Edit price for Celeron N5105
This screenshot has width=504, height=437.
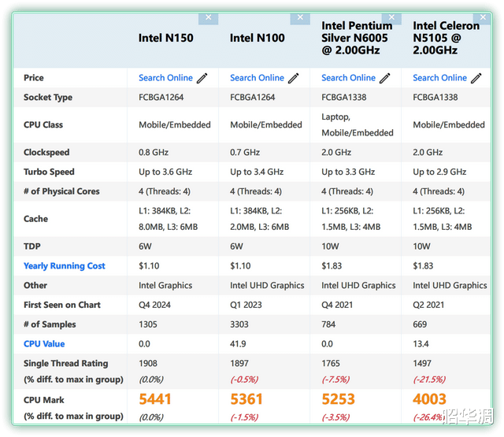(476, 78)
